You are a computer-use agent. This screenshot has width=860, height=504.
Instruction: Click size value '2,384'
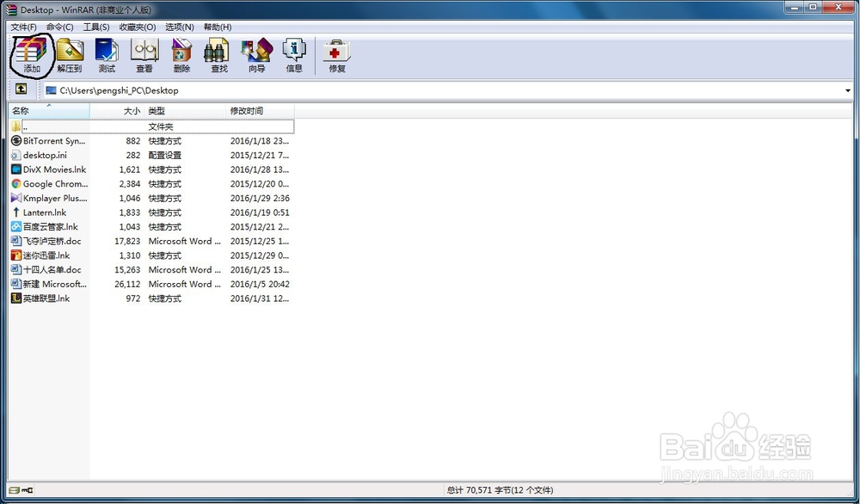click(x=130, y=184)
